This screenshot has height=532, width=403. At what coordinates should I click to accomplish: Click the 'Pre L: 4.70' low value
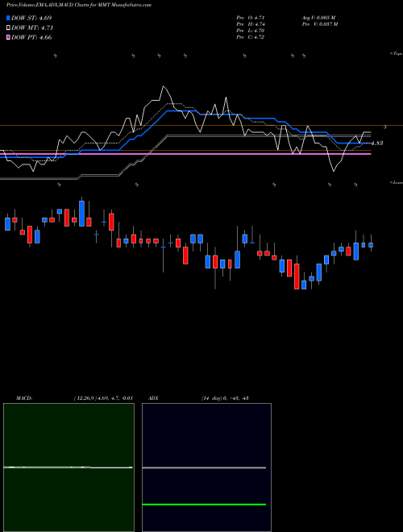click(251, 31)
